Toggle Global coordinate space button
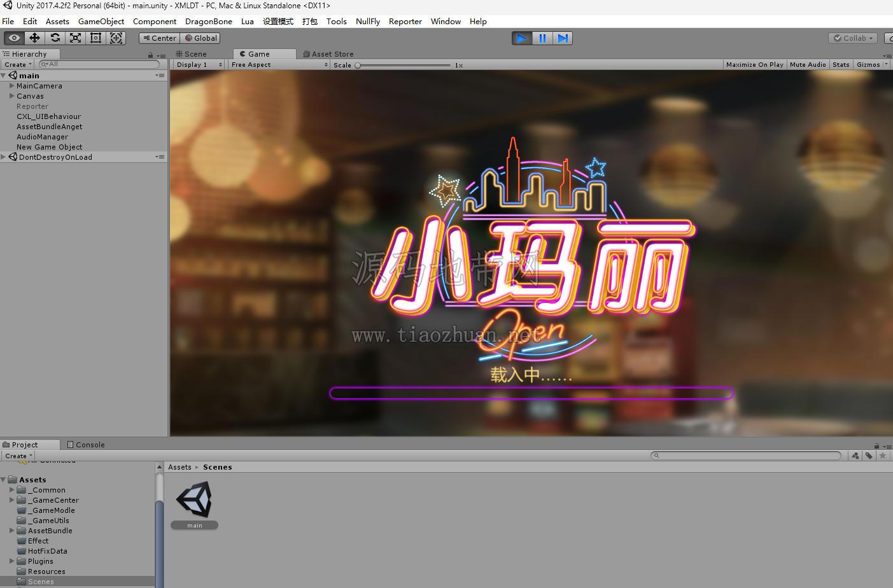The width and height of the screenshot is (893, 588). coord(200,38)
